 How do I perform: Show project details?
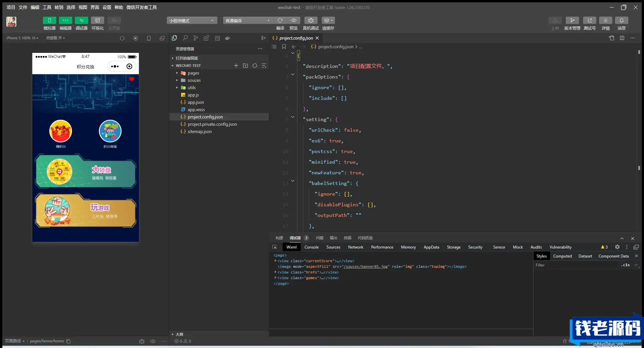point(605,20)
